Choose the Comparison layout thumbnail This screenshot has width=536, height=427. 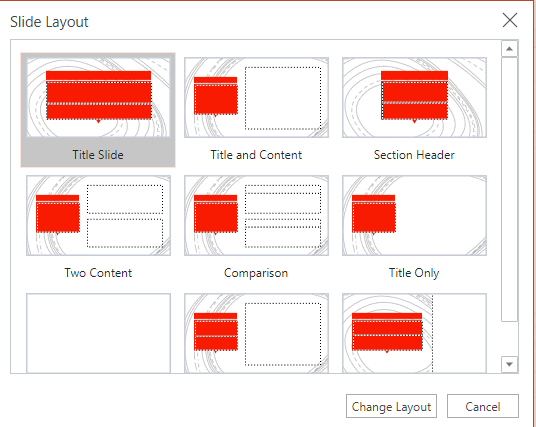[256, 215]
